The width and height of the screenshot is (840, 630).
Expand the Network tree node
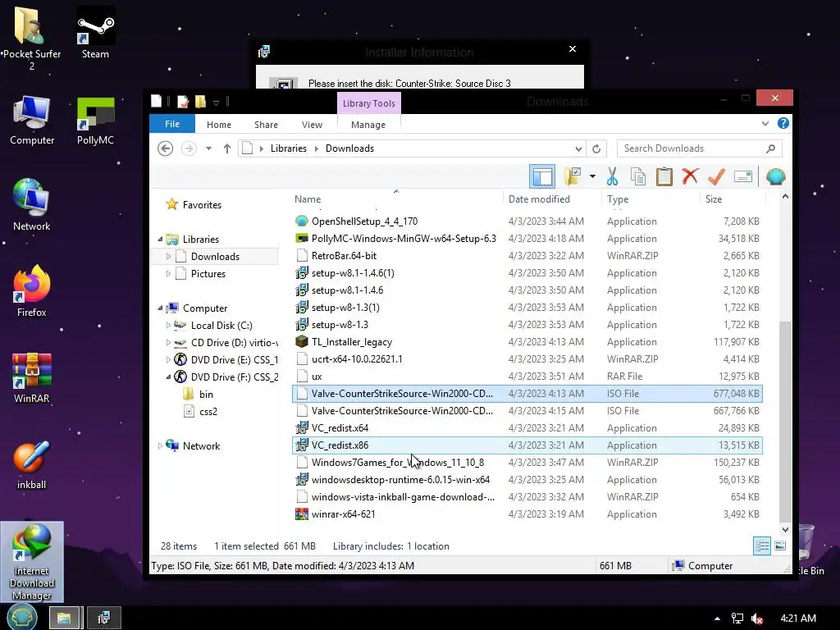(x=160, y=445)
